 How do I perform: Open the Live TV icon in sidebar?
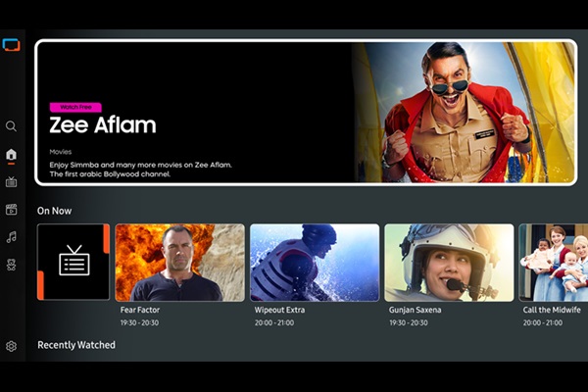tap(11, 181)
